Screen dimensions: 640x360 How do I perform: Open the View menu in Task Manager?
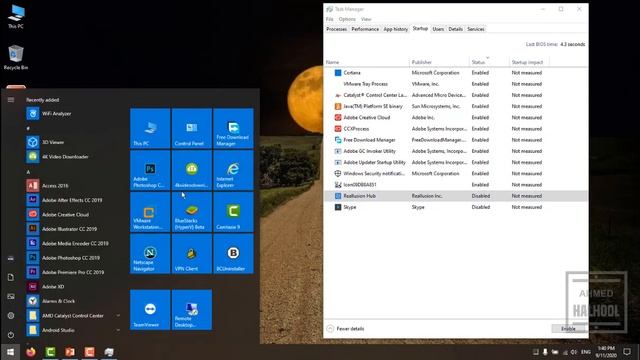(366, 19)
